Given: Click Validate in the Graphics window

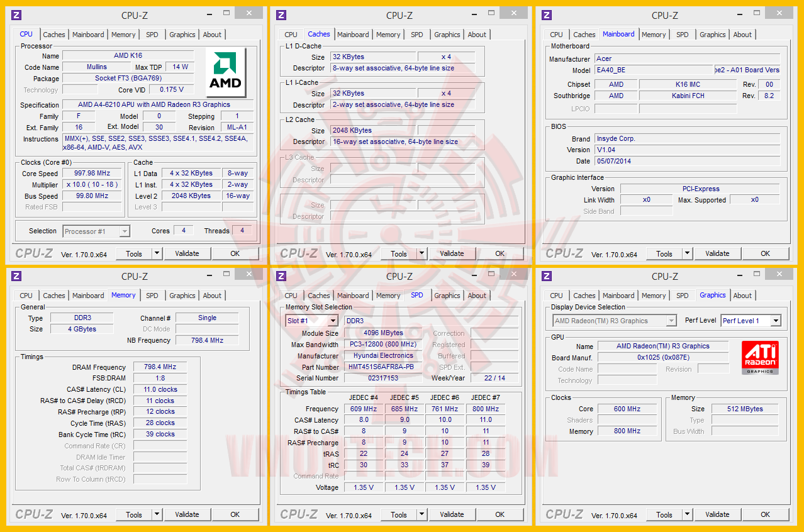Looking at the screenshot, I should click(x=717, y=514).
